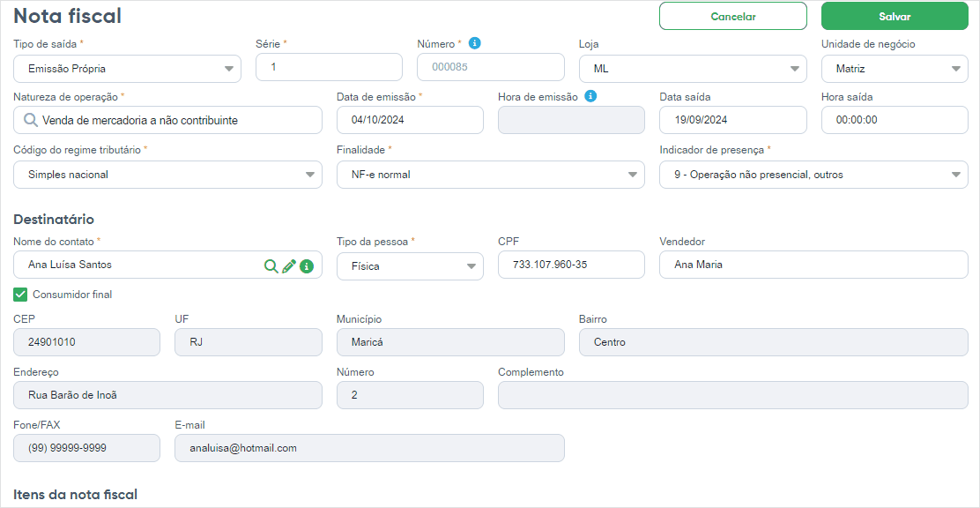The image size is (980, 508).
Task: Click the Série input field
Action: (329, 67)
